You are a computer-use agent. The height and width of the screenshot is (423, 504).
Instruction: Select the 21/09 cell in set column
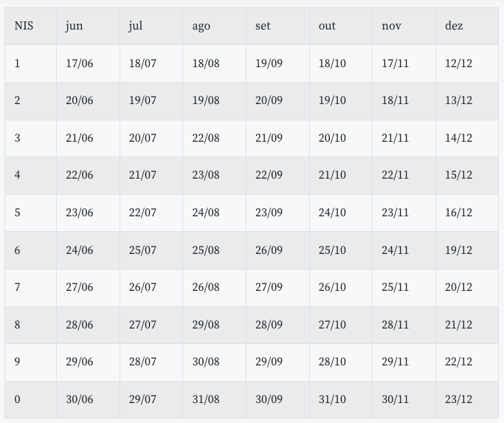(x=269, y=138)
